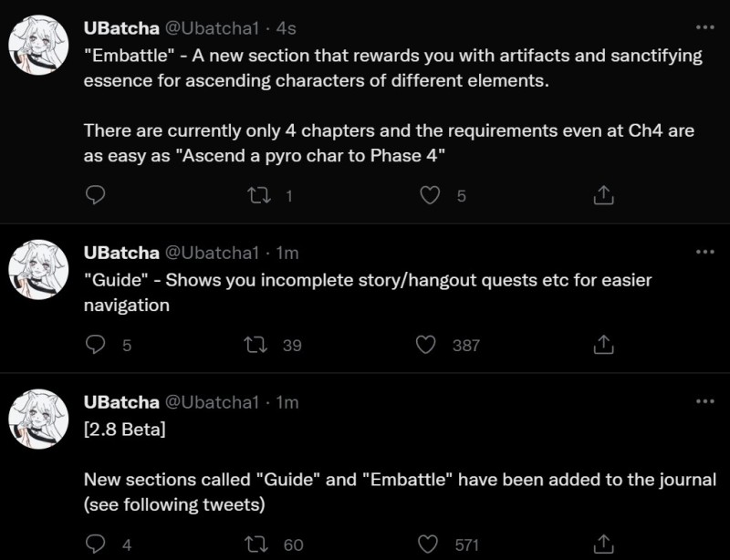Retweet the "Embattle" tweet
Viewport: 730px width, 560px height.
(259, 195)
